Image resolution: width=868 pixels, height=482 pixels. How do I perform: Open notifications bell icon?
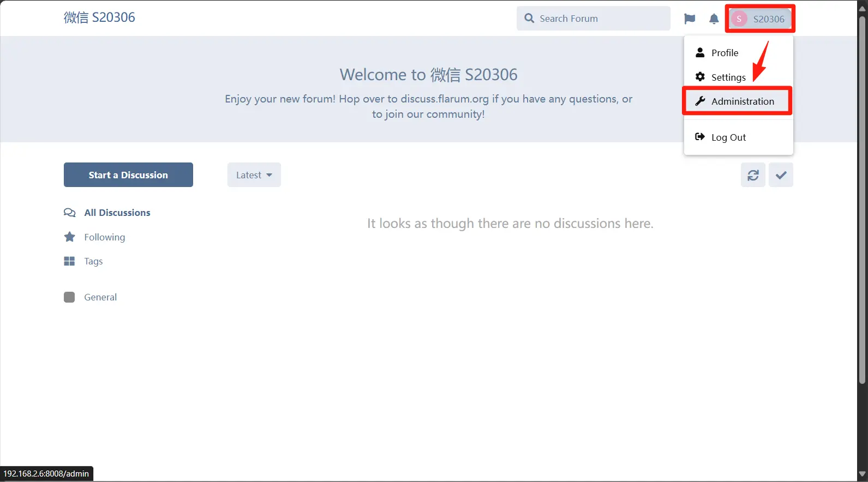(714, 19)
